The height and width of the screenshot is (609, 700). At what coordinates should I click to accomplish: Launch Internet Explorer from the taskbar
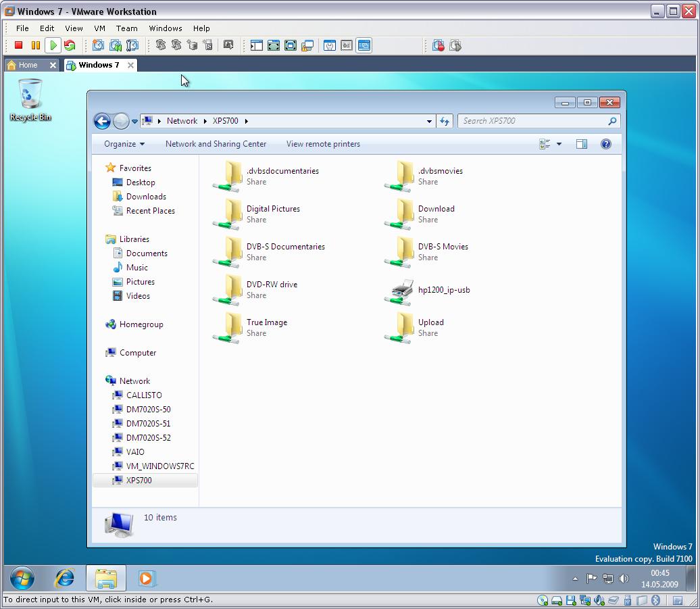coord(65,579)
